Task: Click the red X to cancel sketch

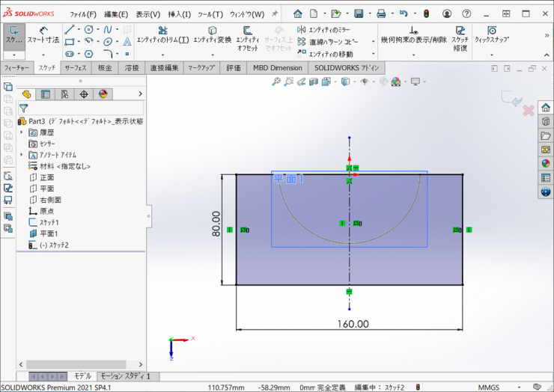Action: (x=528, y=111)
